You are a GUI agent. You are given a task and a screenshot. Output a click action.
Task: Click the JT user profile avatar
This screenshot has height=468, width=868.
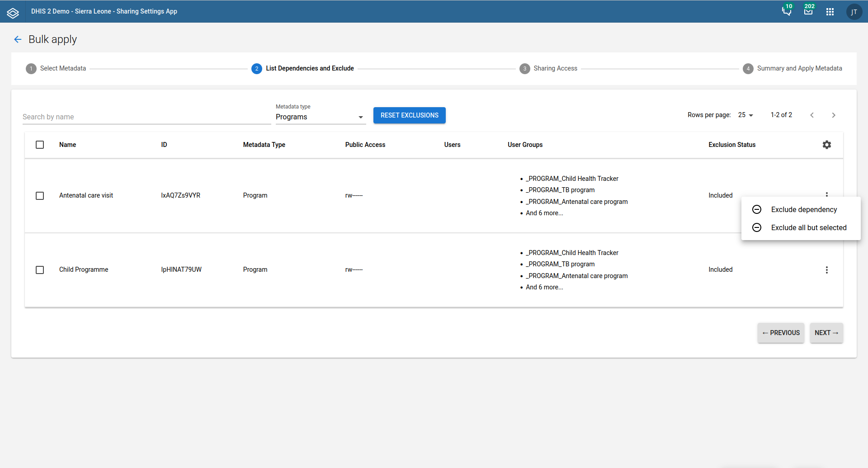click(854, 12)
